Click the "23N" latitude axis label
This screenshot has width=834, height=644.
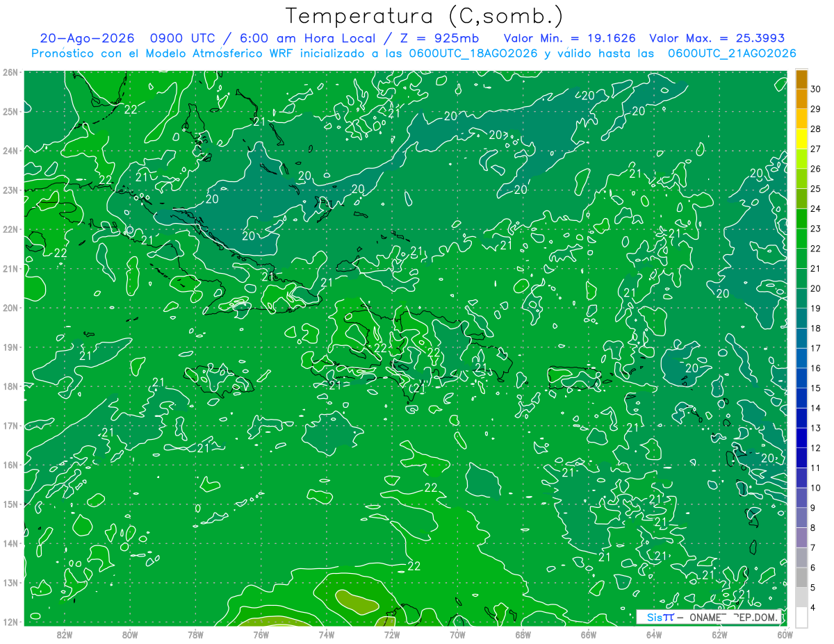10,190
